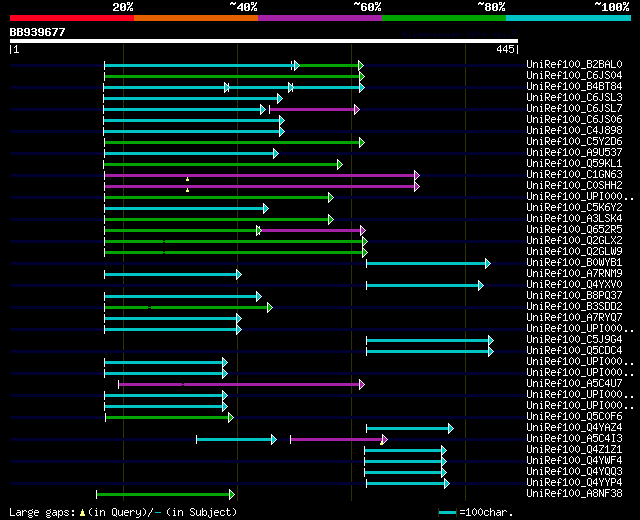Select the UniRef100_C5J9G4 label
640x520 pixels.
point(574,340)
